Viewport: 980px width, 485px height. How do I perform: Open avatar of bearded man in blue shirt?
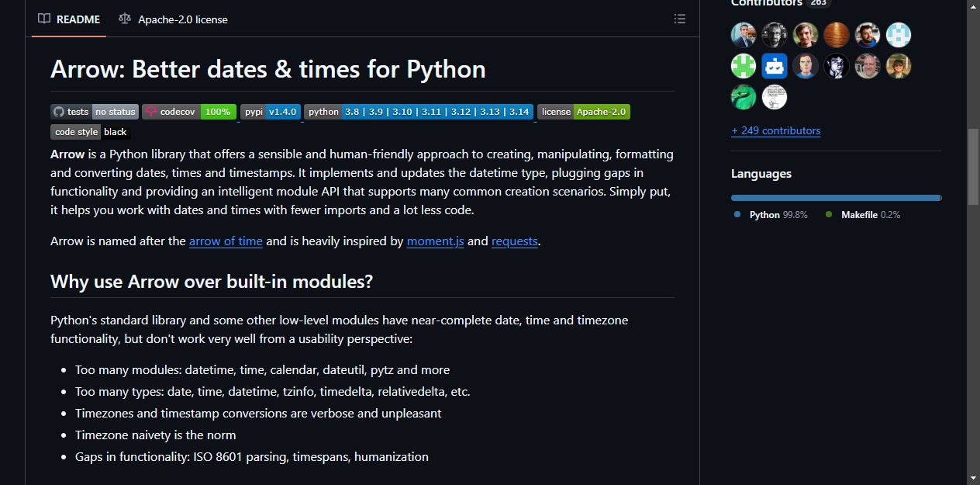pos(868,35)
